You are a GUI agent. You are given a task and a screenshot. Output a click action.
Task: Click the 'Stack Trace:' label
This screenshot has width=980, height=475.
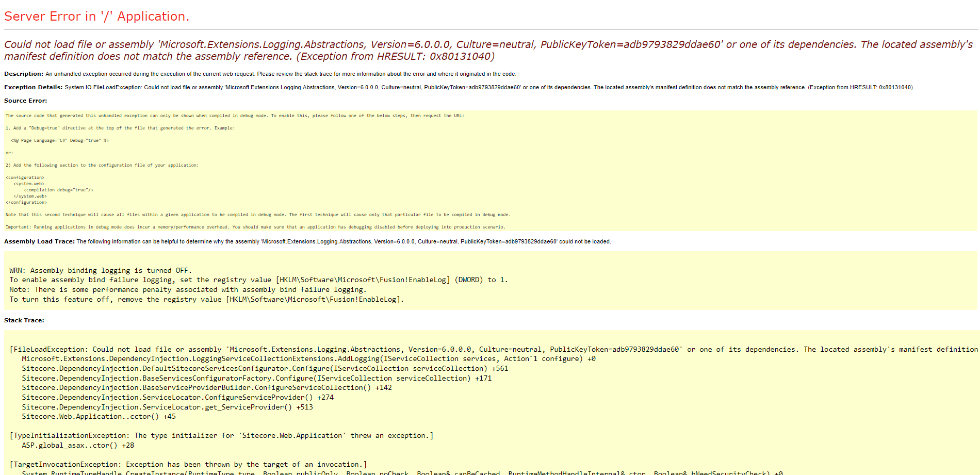point(24,320)
